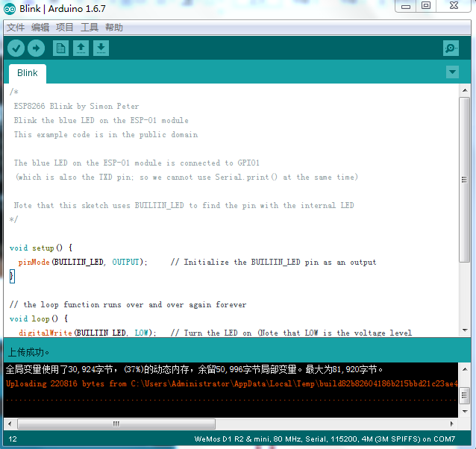Click the console scrollbar up arrow

tap(465, 369)
